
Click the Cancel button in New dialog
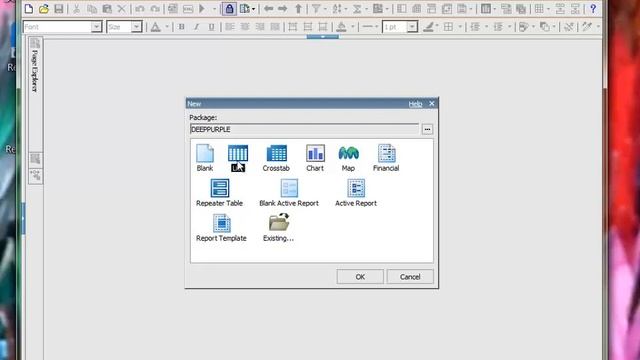tap(410, 277)
